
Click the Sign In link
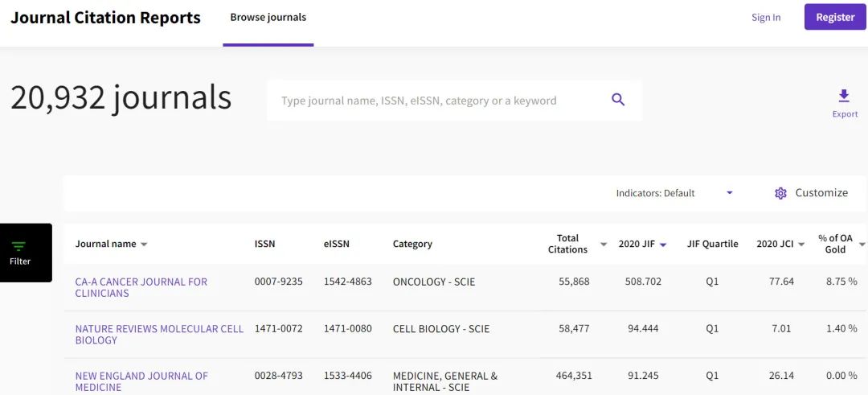766,17
